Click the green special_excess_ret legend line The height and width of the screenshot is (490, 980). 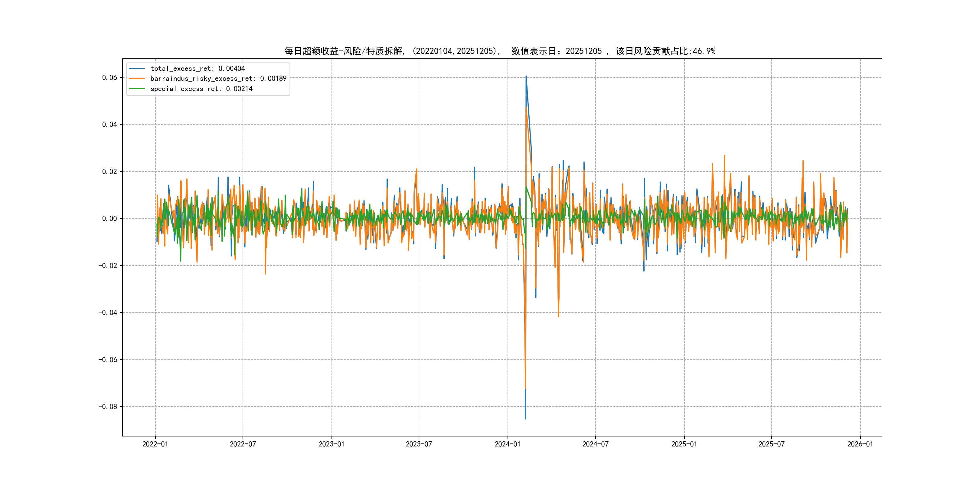[137, 89]
